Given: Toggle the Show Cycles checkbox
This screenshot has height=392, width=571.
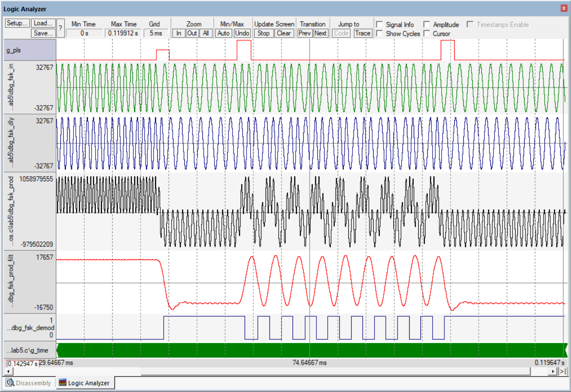Looking at the screenshot, I should tap(380, 34).
